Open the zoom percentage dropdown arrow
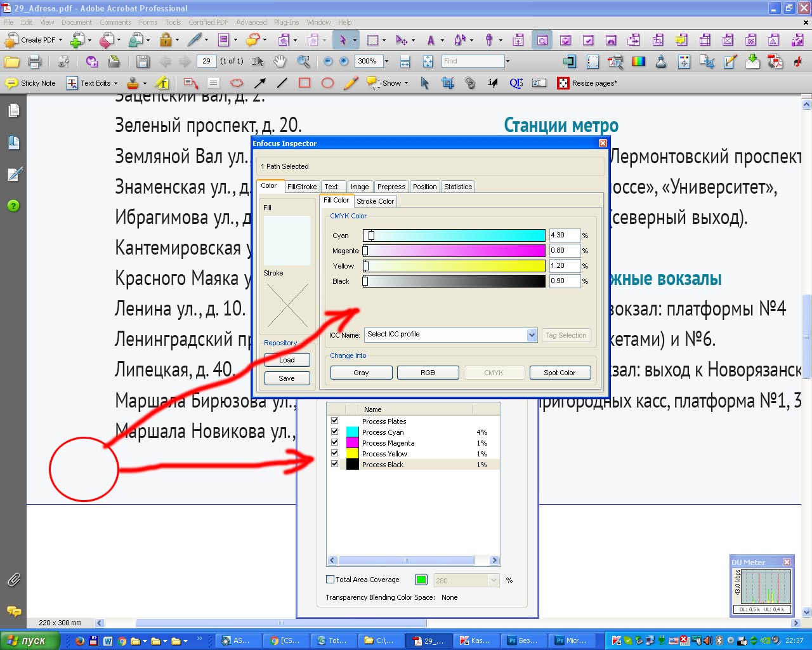This screenshot has width=812, height=650. click(x=386, y=62)
